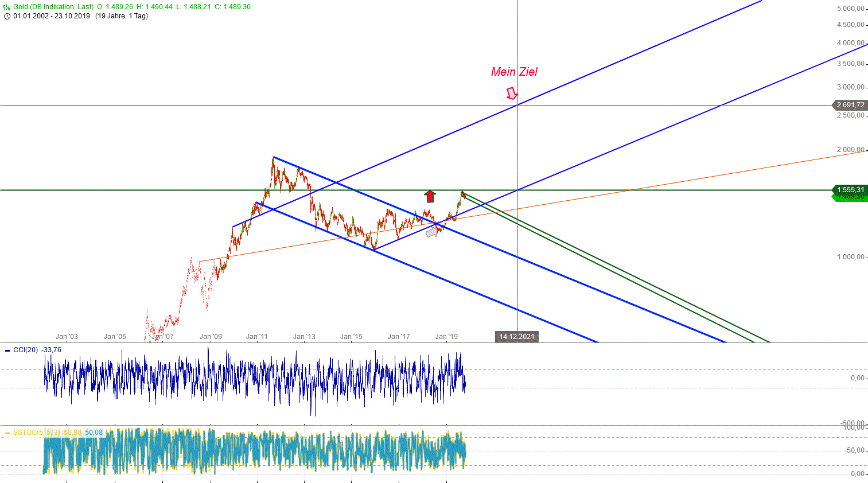Click the low value 'L: 1.488,21'
The width and height of the screenshot is (868, 483).
[x=193, y=7]
